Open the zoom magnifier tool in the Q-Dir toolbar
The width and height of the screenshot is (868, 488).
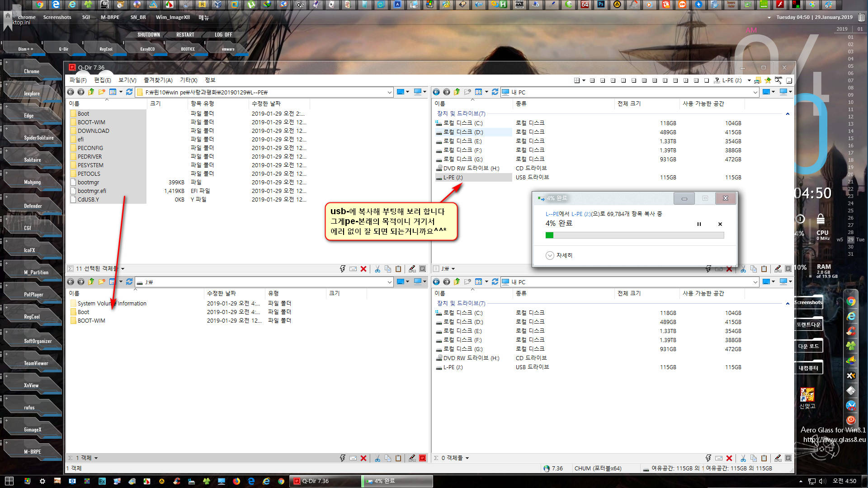(778, 80)
